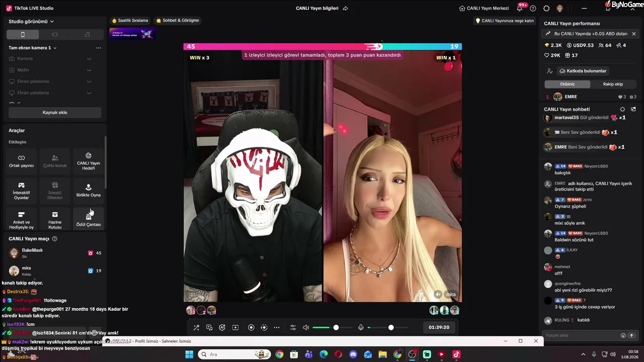Screen dimensions: 644x362
Task: Open the Hazine Kutusu tool
Action: pyautogui.click(x=55, y=219)
